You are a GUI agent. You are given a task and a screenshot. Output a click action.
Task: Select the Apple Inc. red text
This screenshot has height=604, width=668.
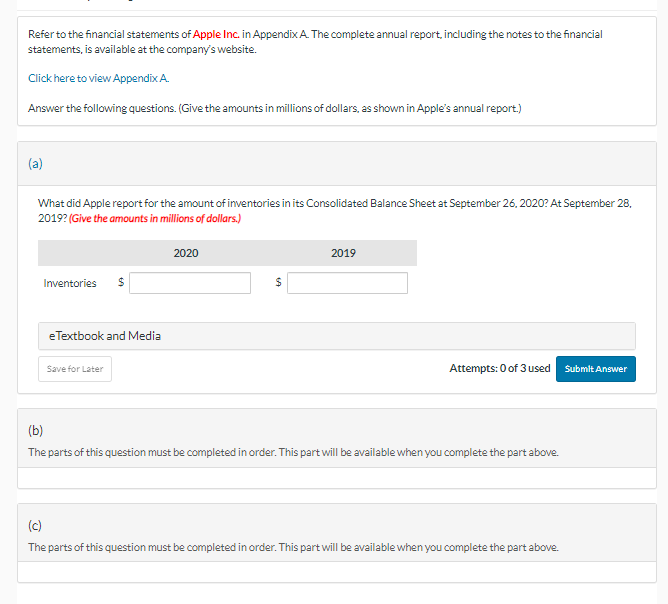pos(216,34)
